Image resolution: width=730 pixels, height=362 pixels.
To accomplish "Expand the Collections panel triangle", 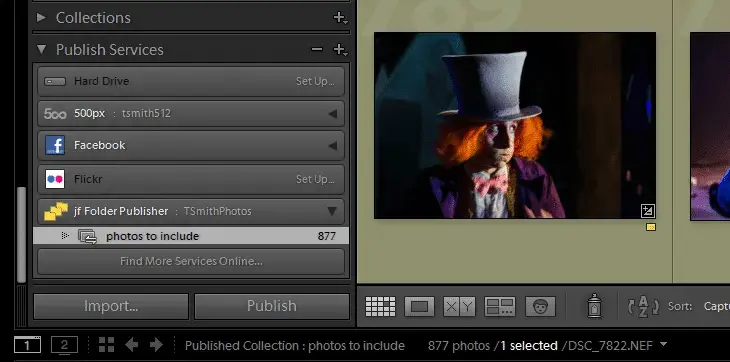I will (x=41, y=17).
